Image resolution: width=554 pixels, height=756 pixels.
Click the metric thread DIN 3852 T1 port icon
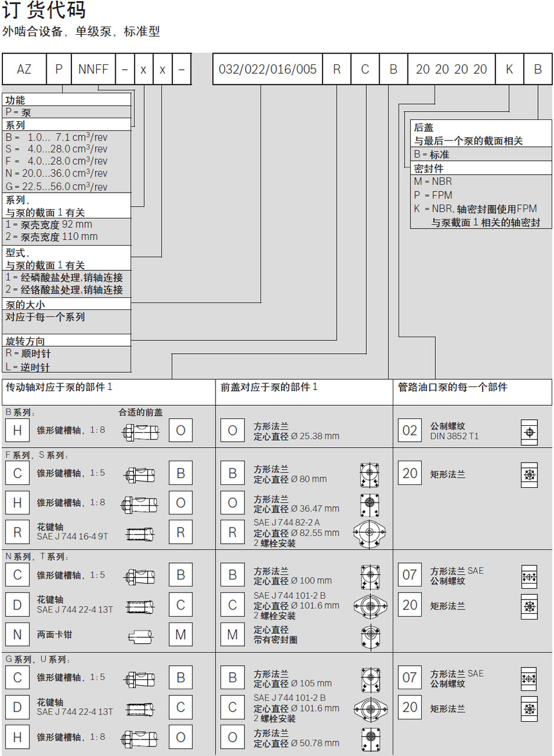[529, 432]
